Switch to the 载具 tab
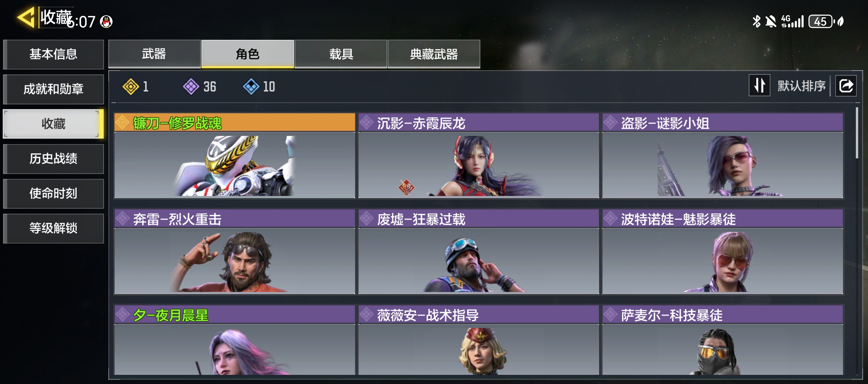Image resolution: width=868 pixels, height=384 pixels. (x=341, y=54)
